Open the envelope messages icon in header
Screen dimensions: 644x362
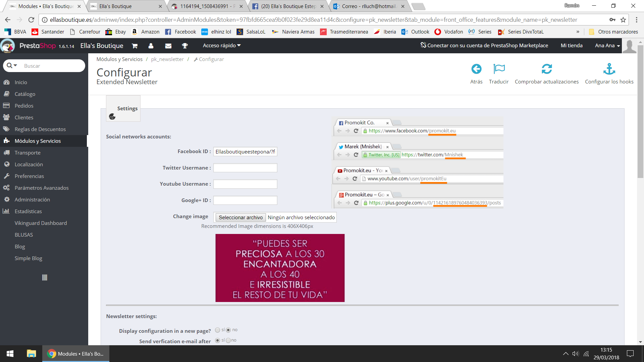[x=168, y=46]
